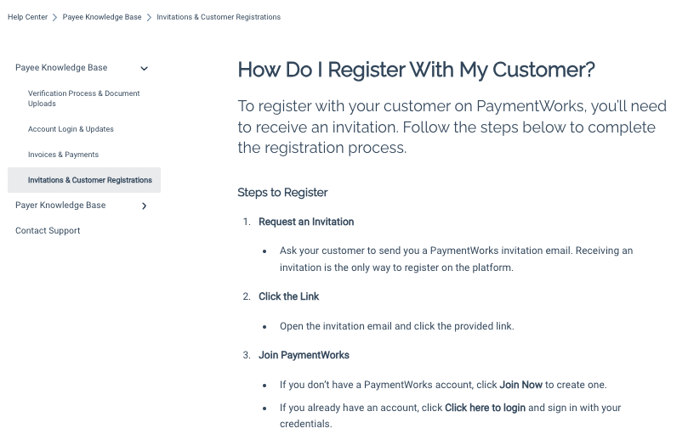Click the Steps to Register heading

(283, 192)
